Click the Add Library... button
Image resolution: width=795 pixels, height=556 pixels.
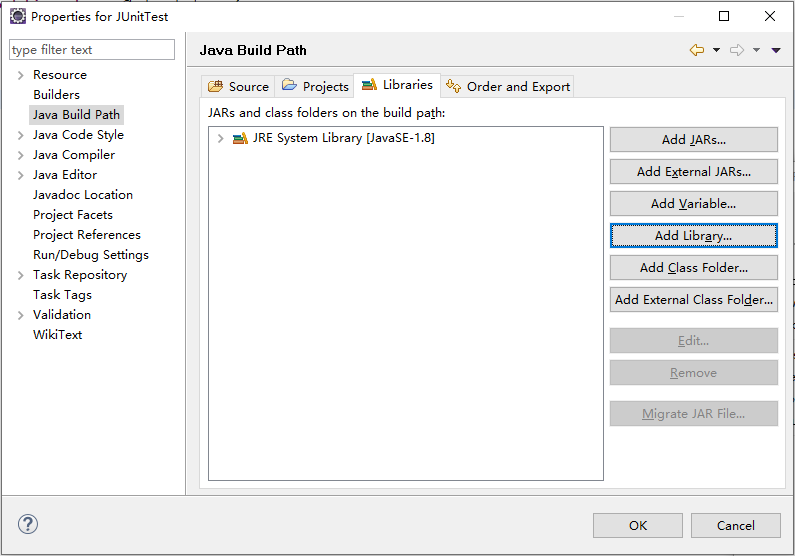tap(694, 236)
